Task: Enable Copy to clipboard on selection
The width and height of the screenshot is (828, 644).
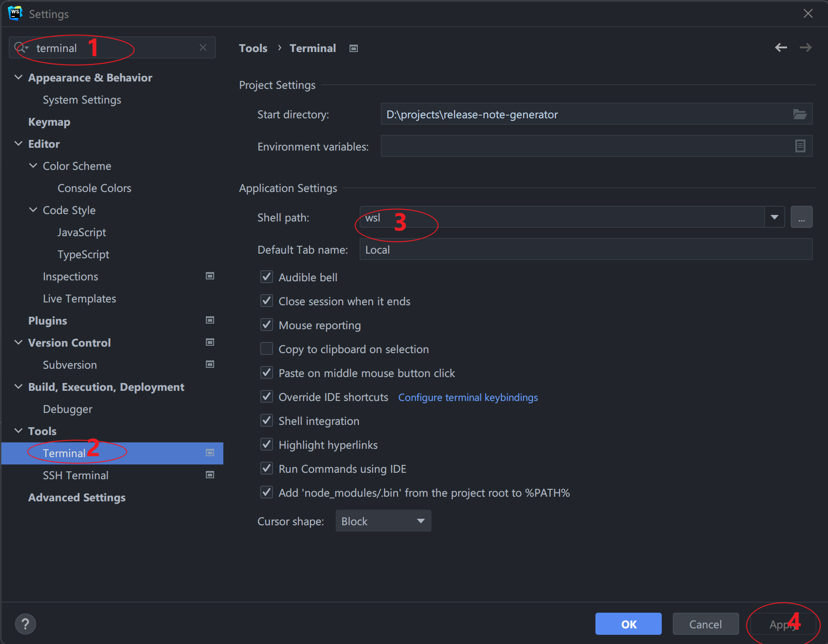Action: tap(267, 348)
